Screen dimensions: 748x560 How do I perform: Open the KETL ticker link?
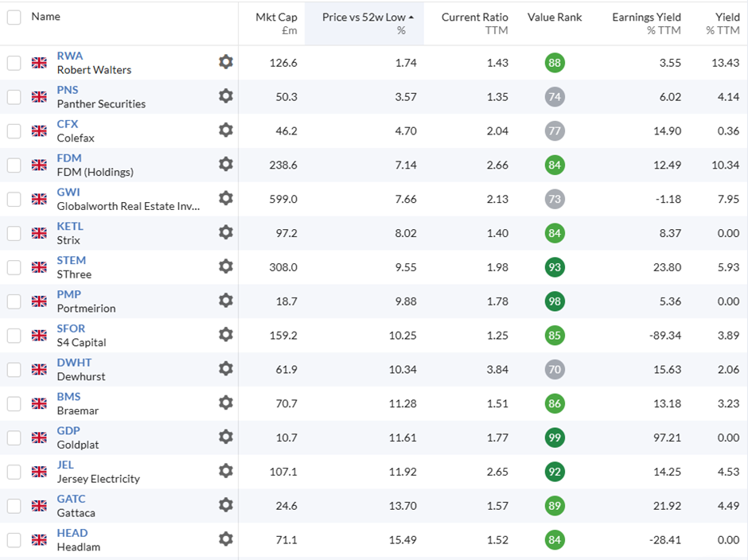click(70, 226)
